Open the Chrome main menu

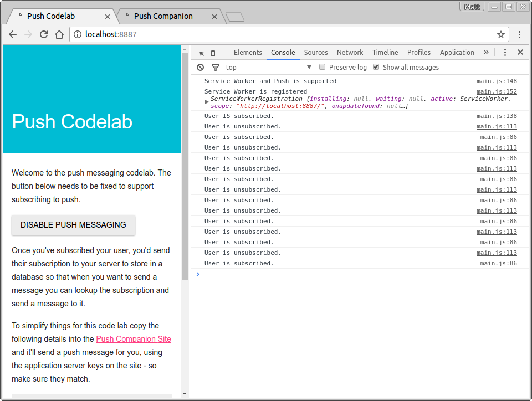coord(520,34)
